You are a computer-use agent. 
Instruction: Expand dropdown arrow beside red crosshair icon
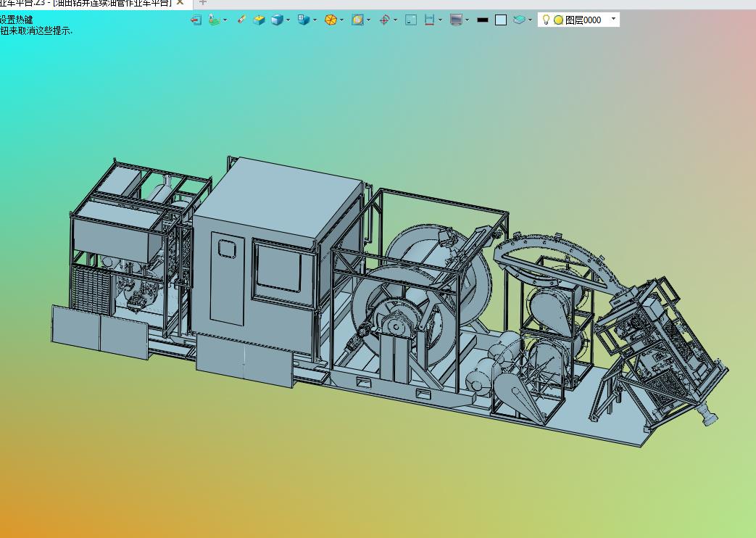(395, 20)
